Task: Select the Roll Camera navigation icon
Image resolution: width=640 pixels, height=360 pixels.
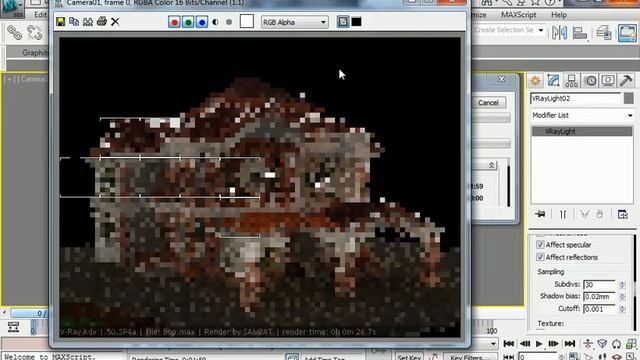Action: click(617, 344)
